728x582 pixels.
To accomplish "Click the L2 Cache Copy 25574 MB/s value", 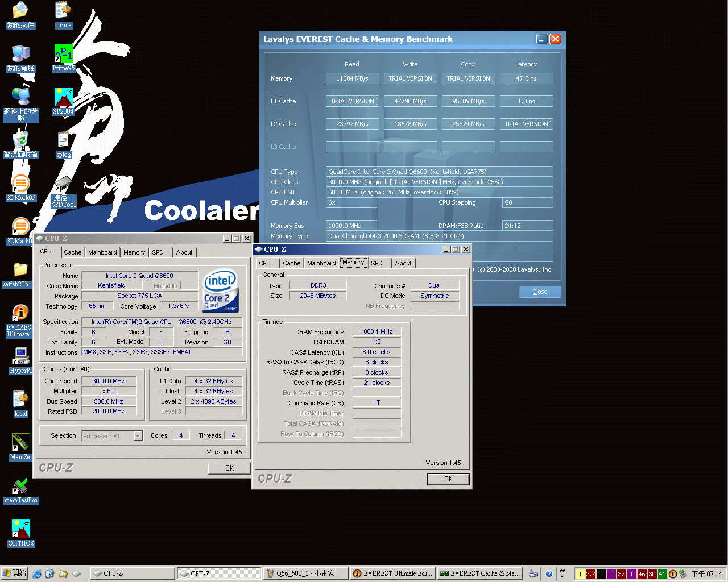I will 468,124.
